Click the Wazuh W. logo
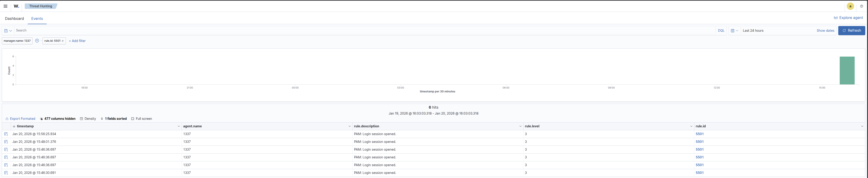The height and width of the screenshot is (178, 868). pyautogui.click(x=16, y=6)
